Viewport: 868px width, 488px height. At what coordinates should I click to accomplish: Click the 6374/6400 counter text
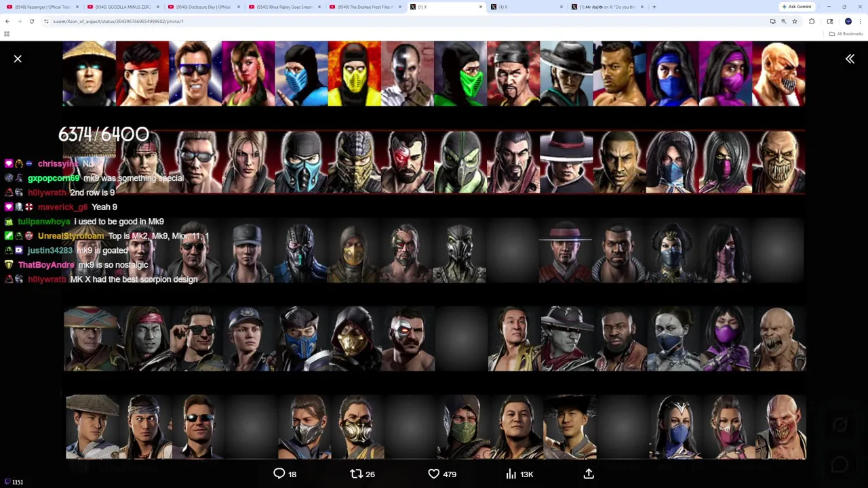[x=103, y=134]
